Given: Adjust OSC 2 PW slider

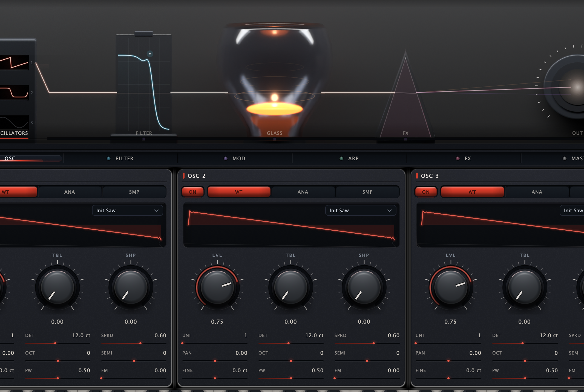Looking at the screenshot, I should point(291,378).
